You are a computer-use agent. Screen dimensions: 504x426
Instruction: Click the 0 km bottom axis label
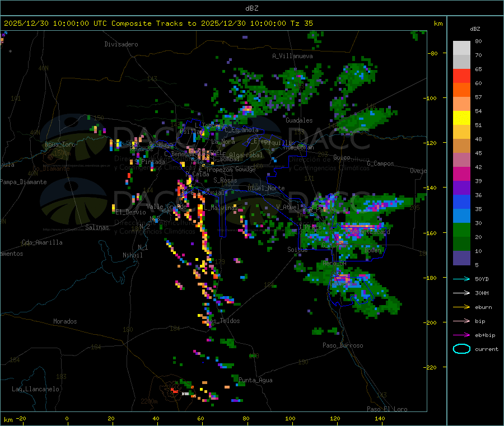pyautogui.click(x=67, y=418)
